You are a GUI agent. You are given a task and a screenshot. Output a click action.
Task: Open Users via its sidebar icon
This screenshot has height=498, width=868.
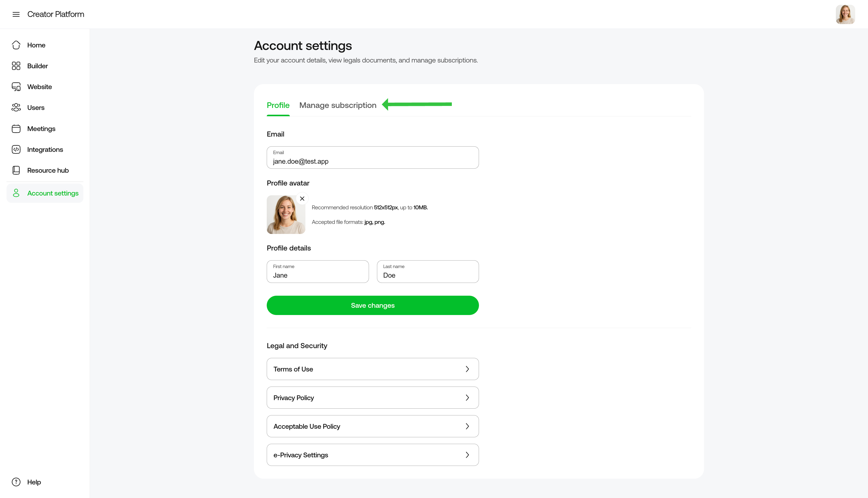16,107
